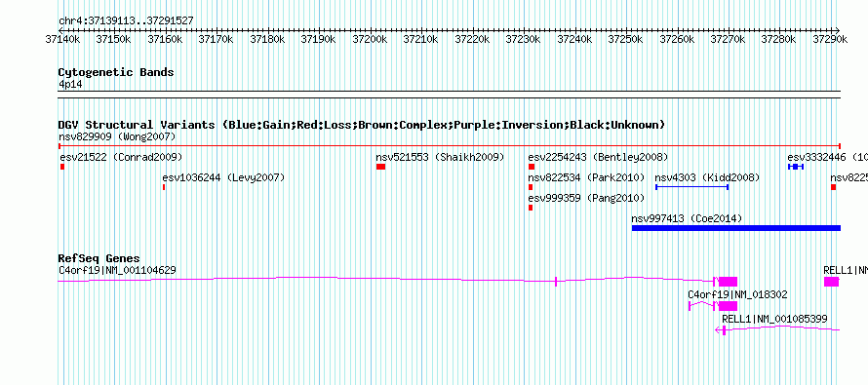Viewport: 868px width, 385px height.
Task: Click the thick blue nsv997413 gain bar
Action: pyautogui.click(x=736, y=228)
